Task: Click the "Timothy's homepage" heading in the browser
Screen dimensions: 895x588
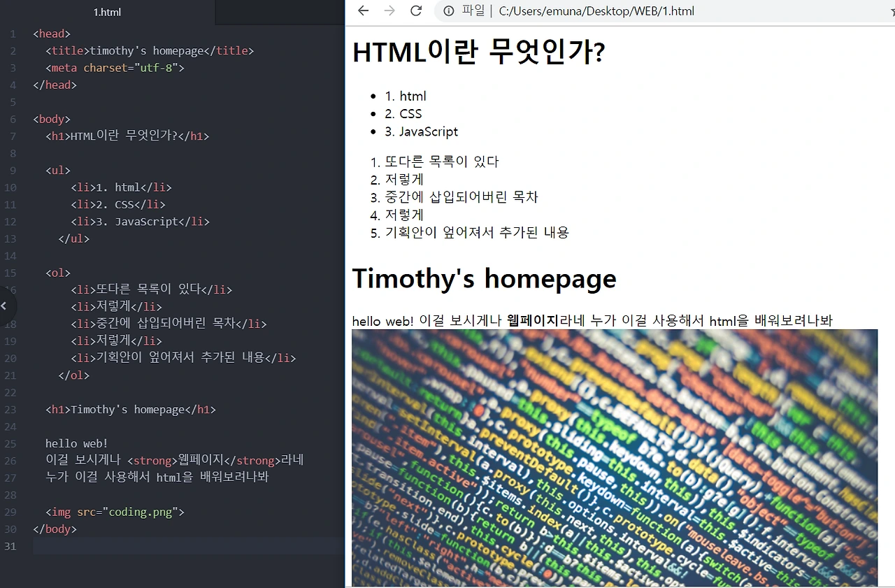Action: 485,278
